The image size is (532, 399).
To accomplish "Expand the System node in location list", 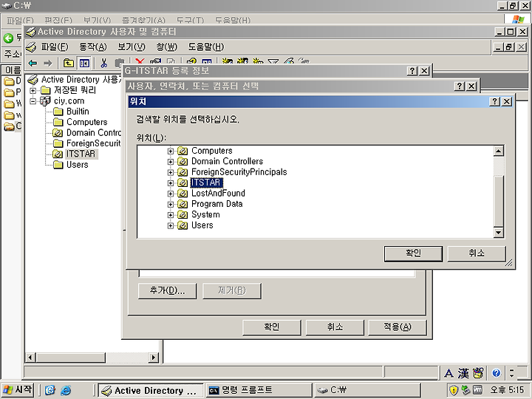I will (171, 215).
